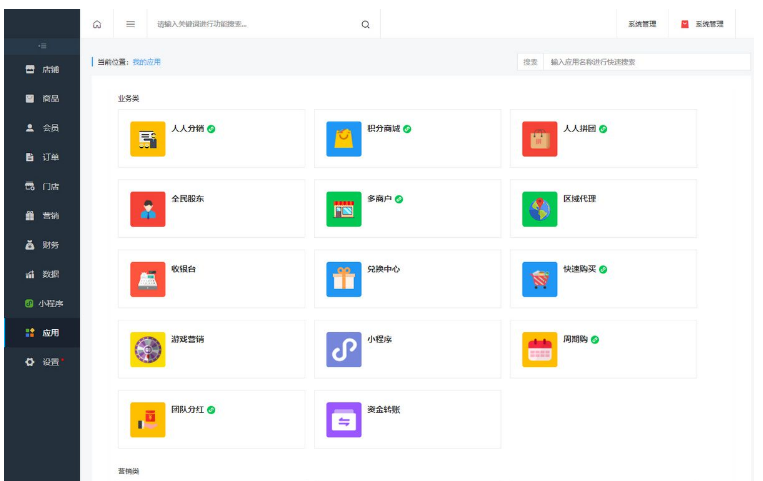Click the 人人拼团 title text
Screen dimensions: 763x481
click(580, 129)
